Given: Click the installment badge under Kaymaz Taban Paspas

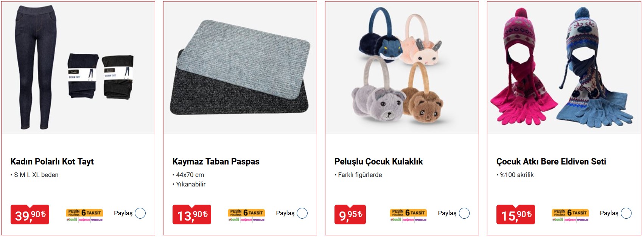Looking at the screenshot, I should click(246, 215).
